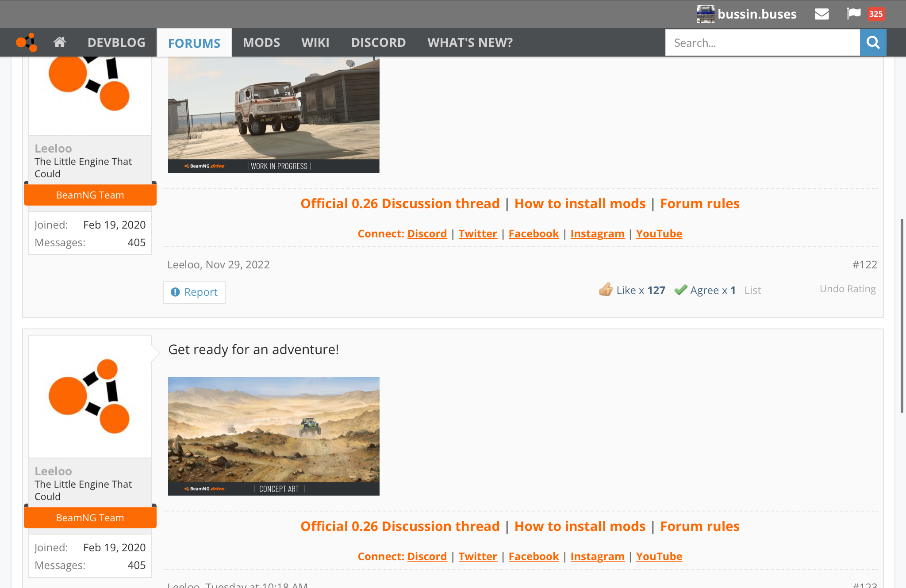Click the Agree checkmark icon

tap(680, 290)
